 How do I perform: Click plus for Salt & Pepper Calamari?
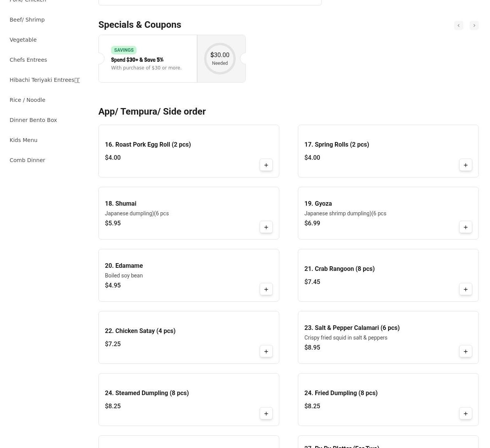(x=465, y=352)
